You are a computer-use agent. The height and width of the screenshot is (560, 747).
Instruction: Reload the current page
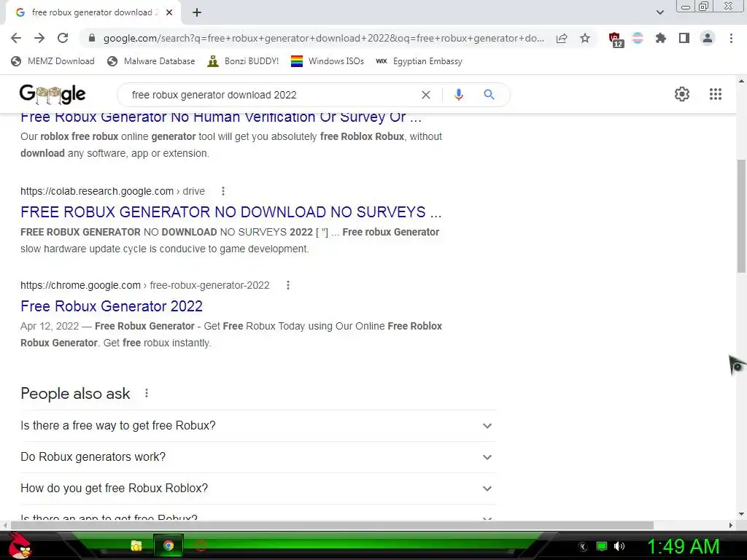click(x=63, y=38)
